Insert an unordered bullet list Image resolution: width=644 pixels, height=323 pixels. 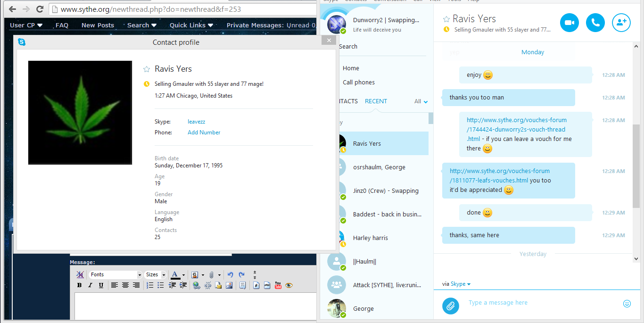pyautogui.click(x=161, y=285)
